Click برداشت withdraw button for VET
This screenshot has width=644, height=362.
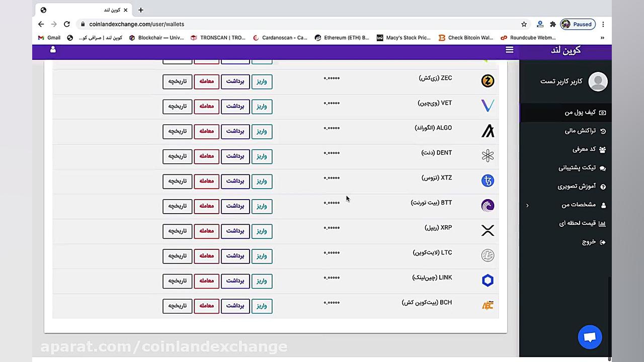coord(235,106)
